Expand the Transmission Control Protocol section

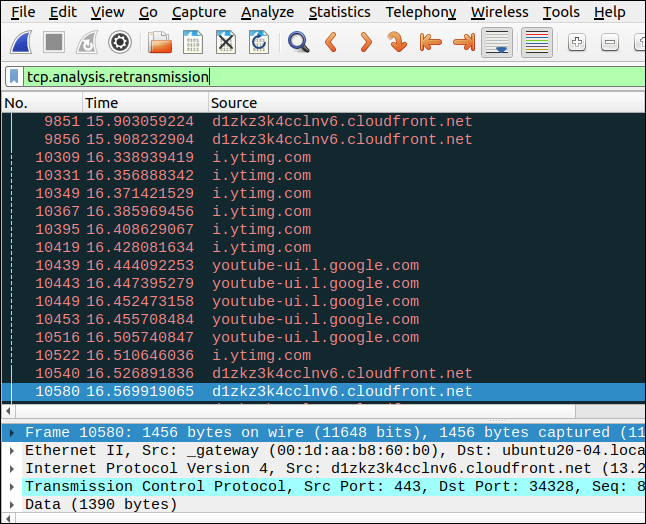pyautogui.click(x=11, y=486)
